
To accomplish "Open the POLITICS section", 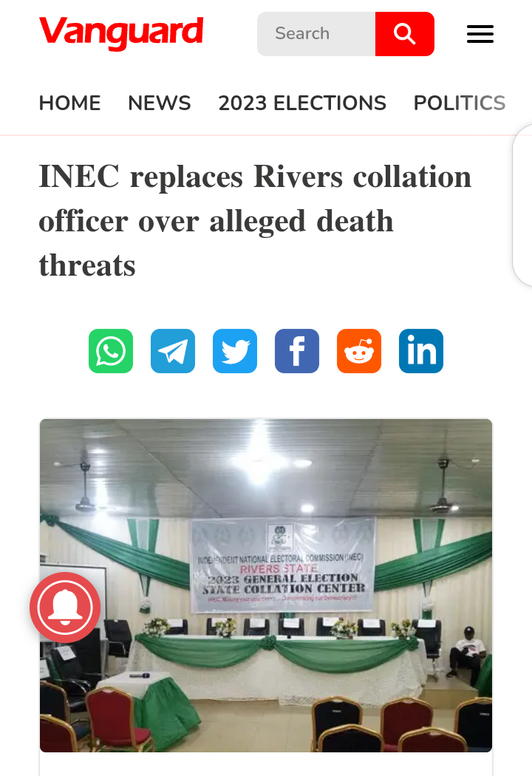I will coord(460,103).
